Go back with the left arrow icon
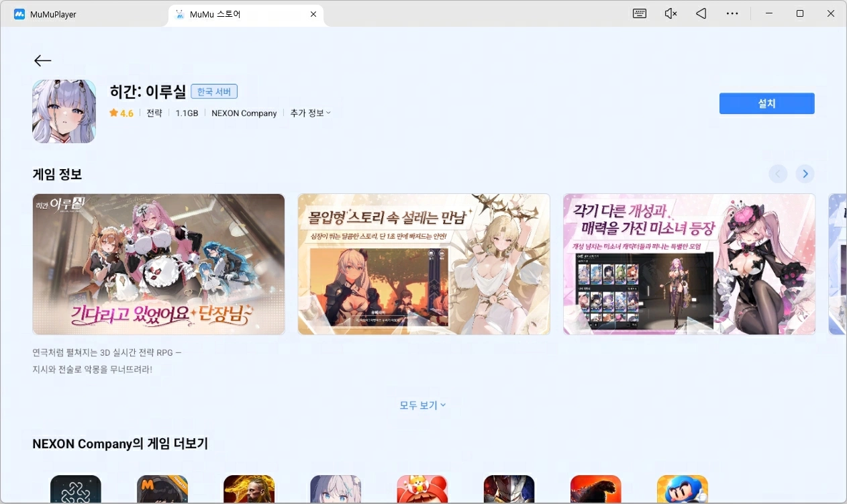The height and width of the screenshot is (504, 847). coord(42,60)
